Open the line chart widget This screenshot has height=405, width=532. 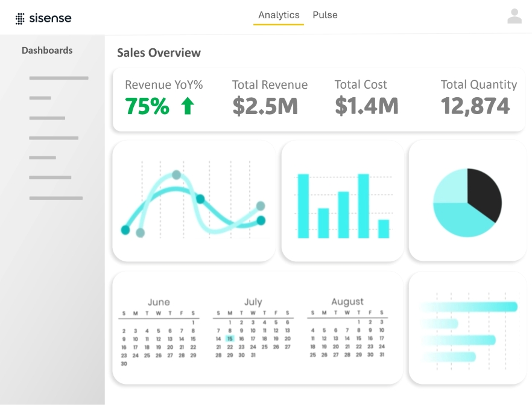(194, 201)
